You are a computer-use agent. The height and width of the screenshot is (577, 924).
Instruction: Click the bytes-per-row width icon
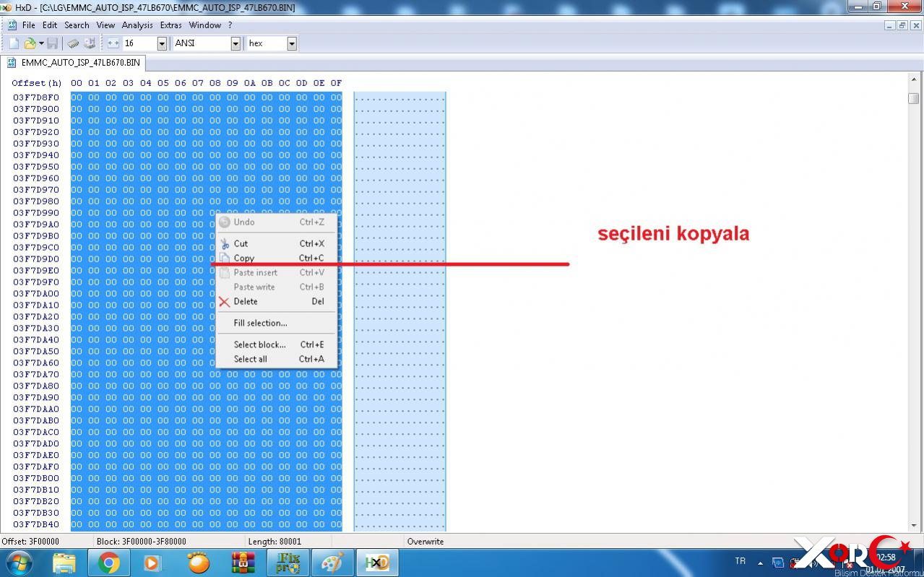point(113,43)
